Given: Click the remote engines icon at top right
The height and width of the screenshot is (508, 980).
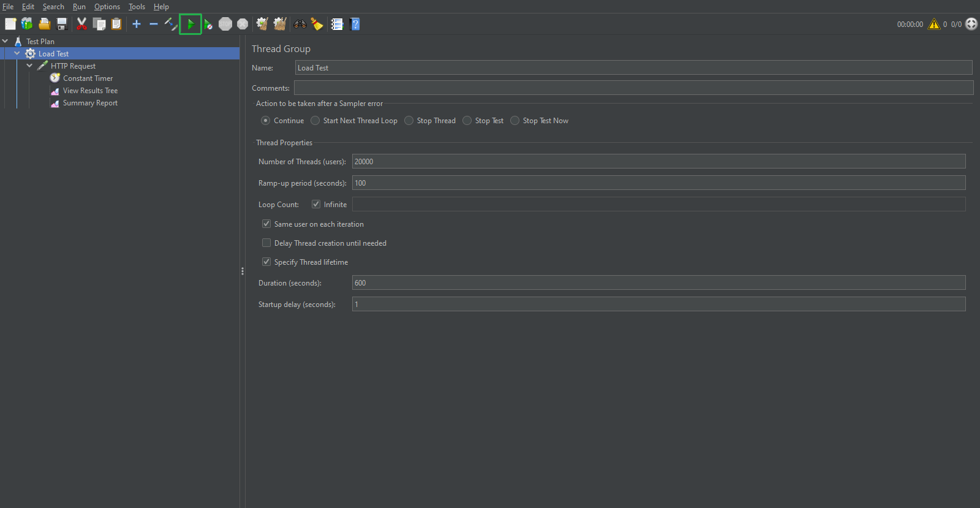Looking at the screenshot, I should pyautogui.click(x=971, y=24).
